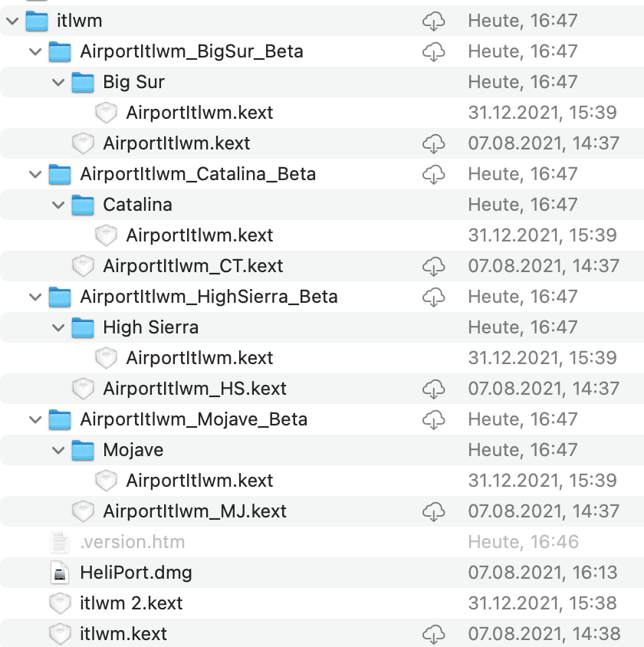
Task: Click the cloud download icon for itlwm folder
Action: 434,21
